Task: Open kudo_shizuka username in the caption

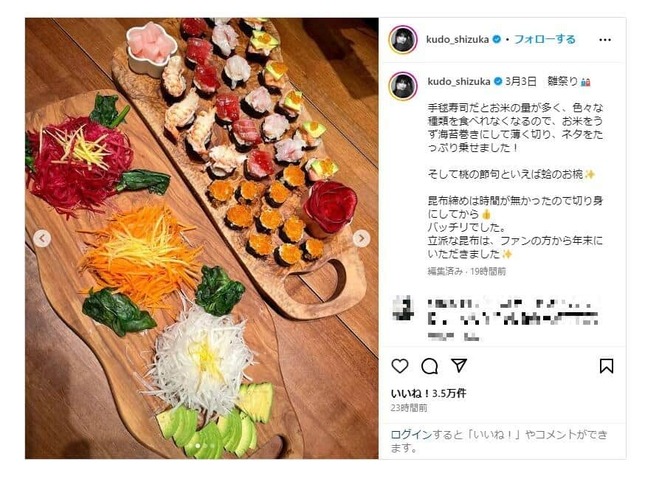Action: click(x=459, y=81)
